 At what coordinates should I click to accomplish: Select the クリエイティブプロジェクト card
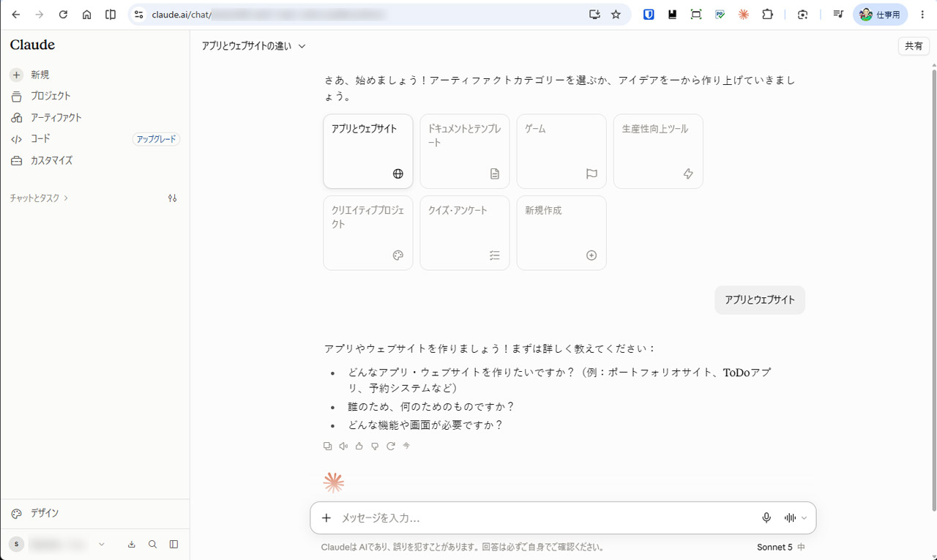point(368,233)
